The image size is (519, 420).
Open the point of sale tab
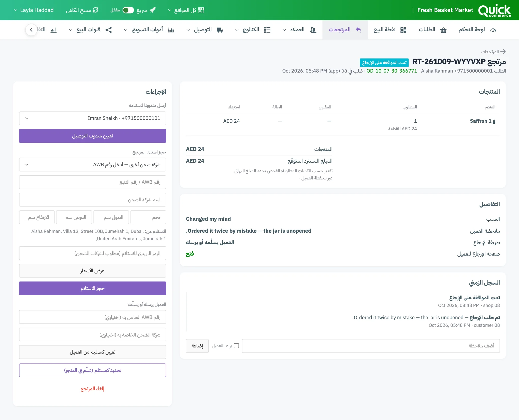point(390,30)
